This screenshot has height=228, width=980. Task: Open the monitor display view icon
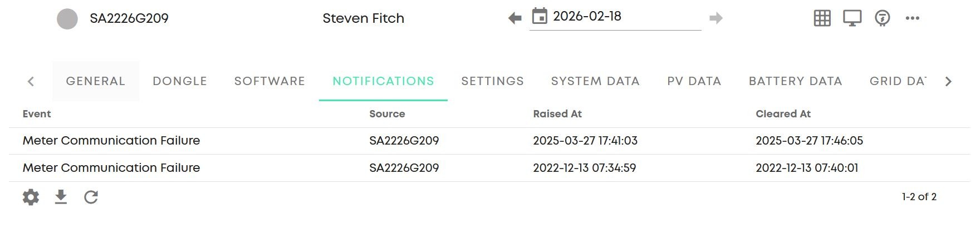[852, 18]
